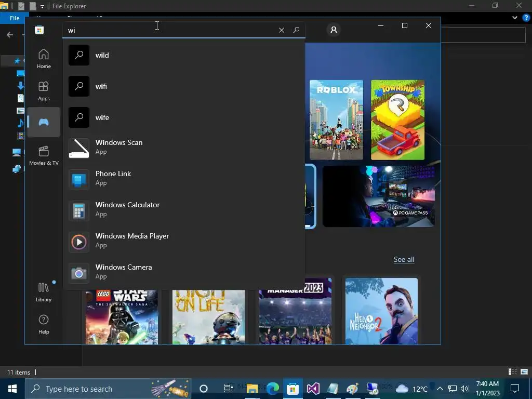Screen dimensions: 532x399
Task: Open the clock showing 7:40 AM
Action: (x=487, y=389)
